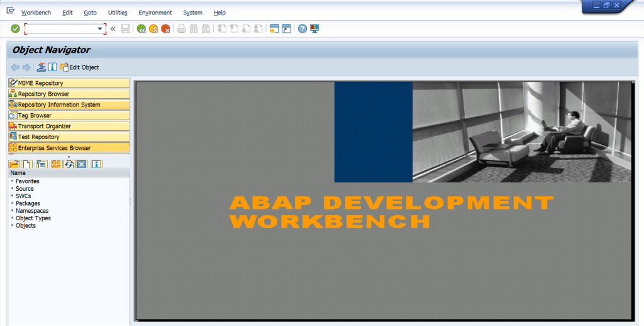Open the Environment menu
Image resolution: width=644 pixels, height=326 pixels.
[x=155, y=13]
